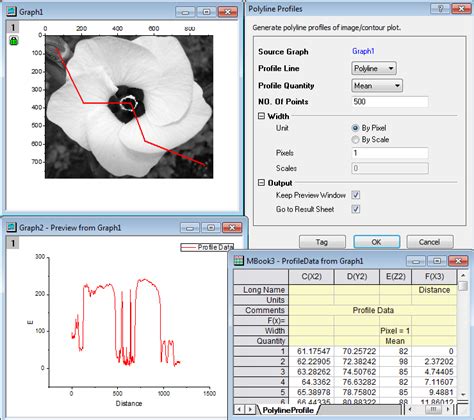Click the Graph1 window title icon
The height and width of the screenshot is (420, 474).
coord(11,12)
